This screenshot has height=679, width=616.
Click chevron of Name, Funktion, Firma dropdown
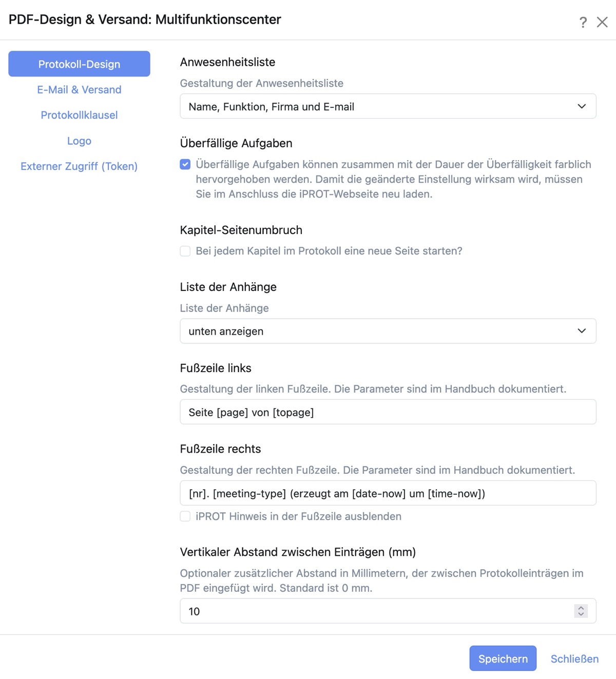click(582, 106)
